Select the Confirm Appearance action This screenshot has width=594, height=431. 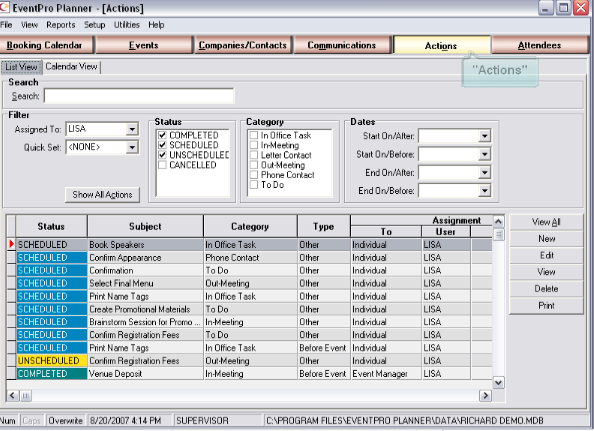(x=250, y=258)
